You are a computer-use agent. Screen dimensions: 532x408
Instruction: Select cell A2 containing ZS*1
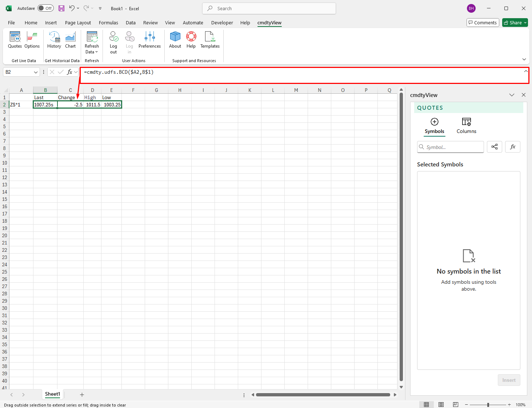[x=21, y=105]
